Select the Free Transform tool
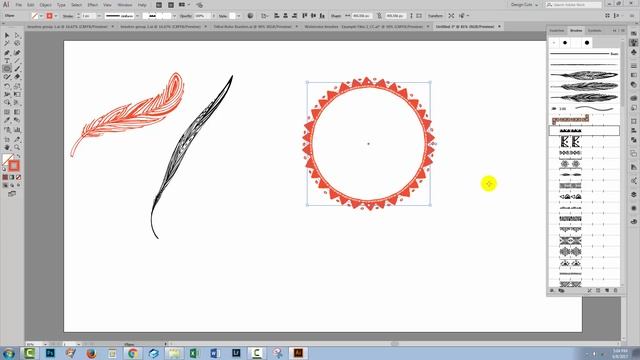 pyautogui.click(x=17, y=94)
